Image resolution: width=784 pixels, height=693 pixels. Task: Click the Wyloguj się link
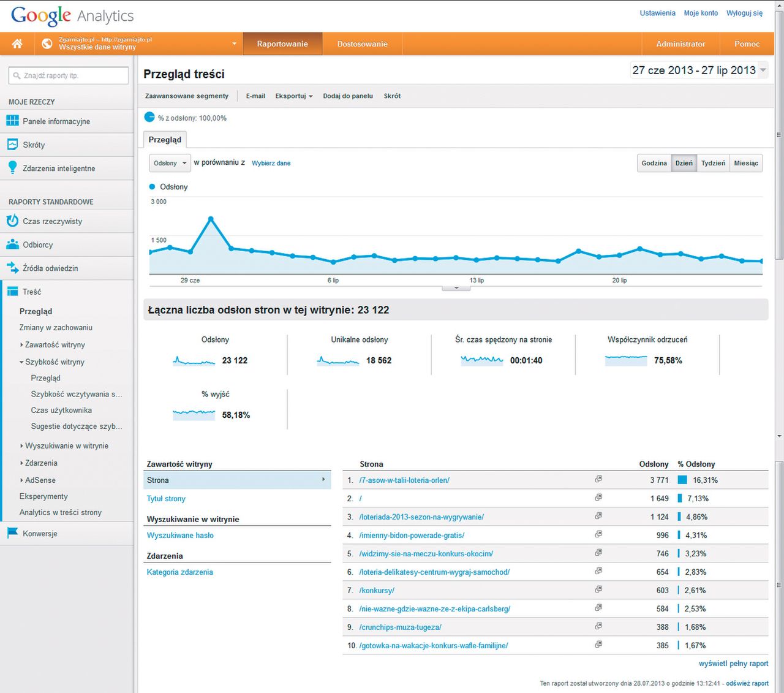[x=745, y=13]
